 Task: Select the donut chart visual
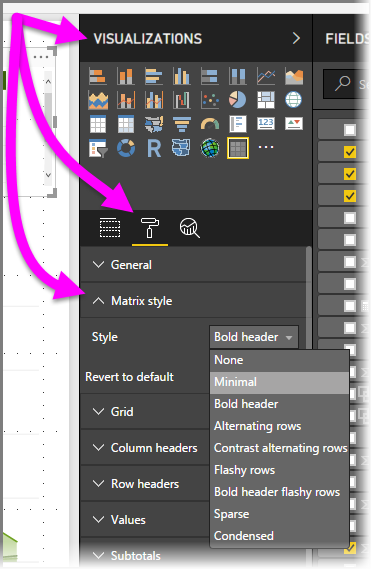(x=126, y=148)
